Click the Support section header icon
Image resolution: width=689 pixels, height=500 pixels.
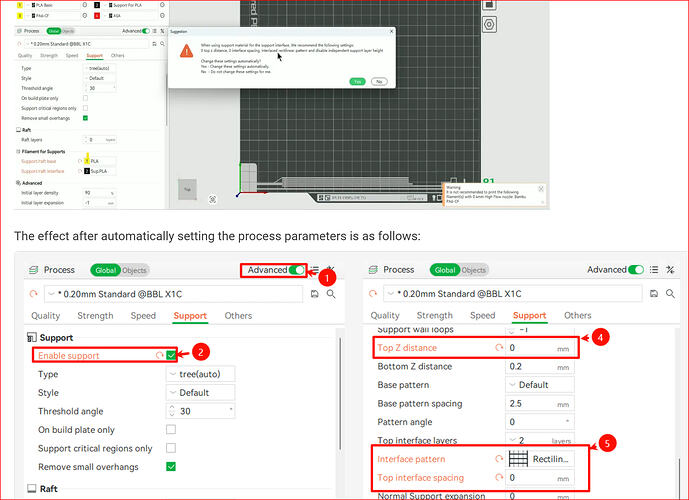32,337
